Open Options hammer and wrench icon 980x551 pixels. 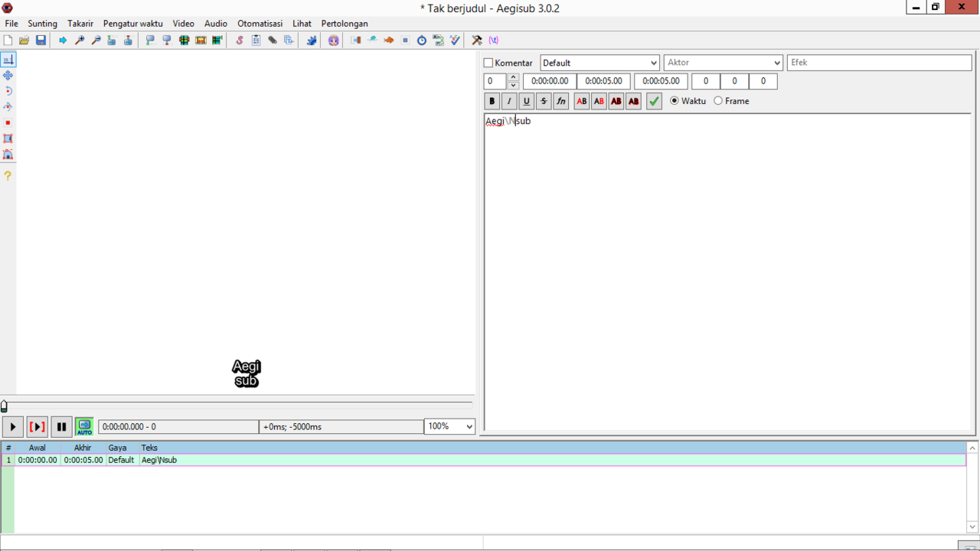tap(477, 40)
